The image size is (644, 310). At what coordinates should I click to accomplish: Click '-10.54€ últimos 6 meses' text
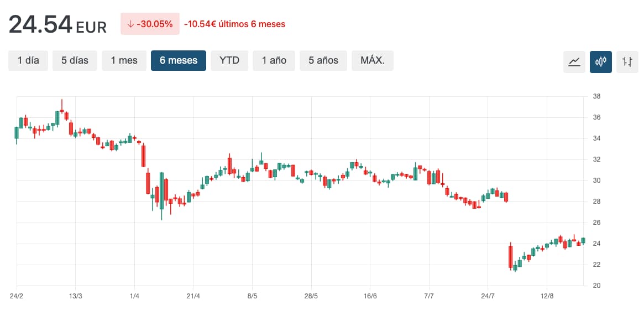pyautogui.click(x=234, y=24)
